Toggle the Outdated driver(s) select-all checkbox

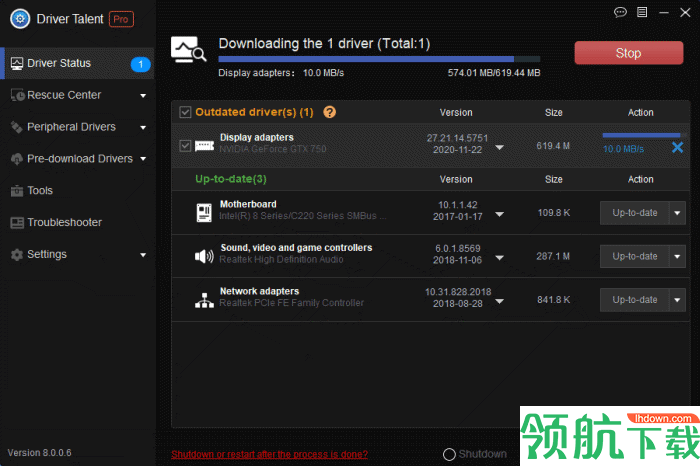pyautogui.click(x=185, y=112)
